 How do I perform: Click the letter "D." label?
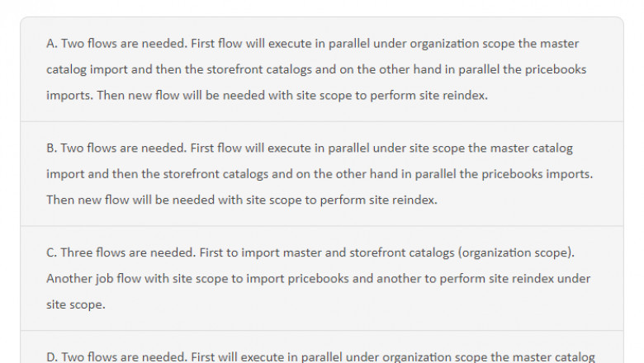point(52,356)
